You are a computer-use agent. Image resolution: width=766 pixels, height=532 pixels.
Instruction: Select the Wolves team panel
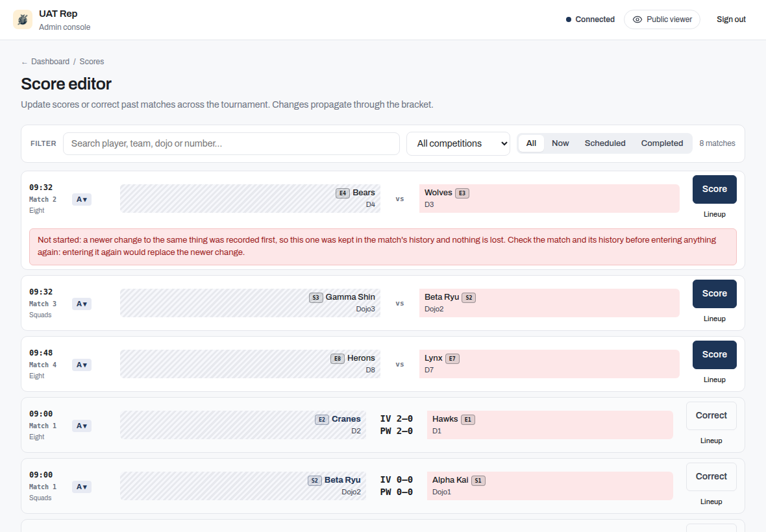pos(549,199)
